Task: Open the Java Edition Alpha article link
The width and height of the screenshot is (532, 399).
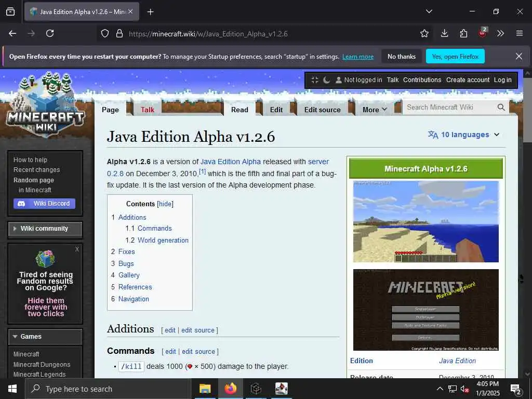Action: [x=231, y=162]
